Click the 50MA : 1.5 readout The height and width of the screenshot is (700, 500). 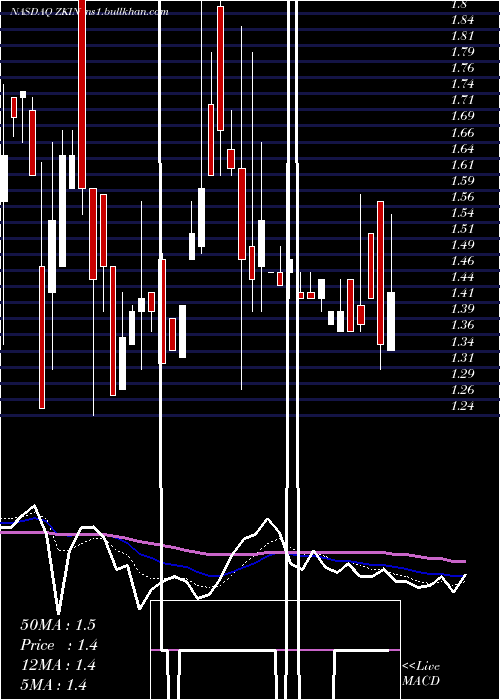(58, 625)
